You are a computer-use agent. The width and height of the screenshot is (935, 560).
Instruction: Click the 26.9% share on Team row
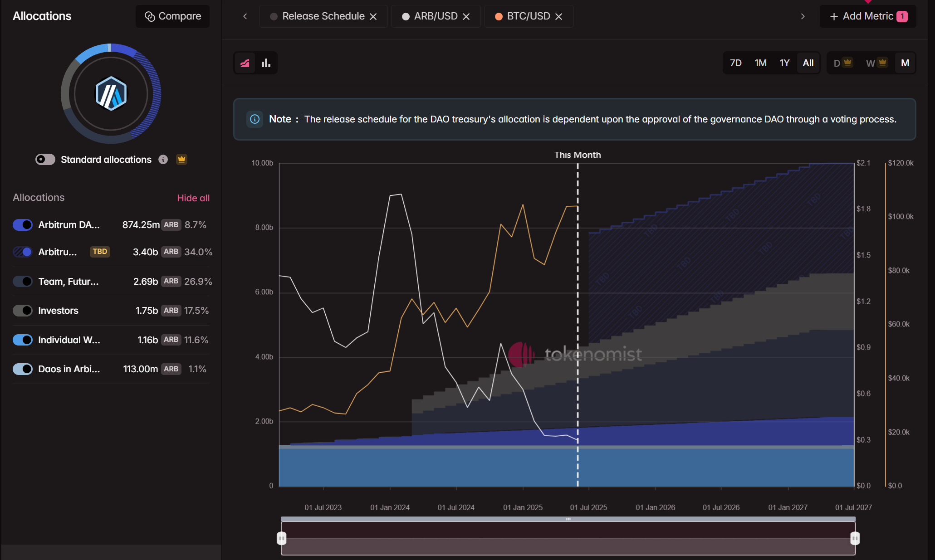click(x=198, y=282)
